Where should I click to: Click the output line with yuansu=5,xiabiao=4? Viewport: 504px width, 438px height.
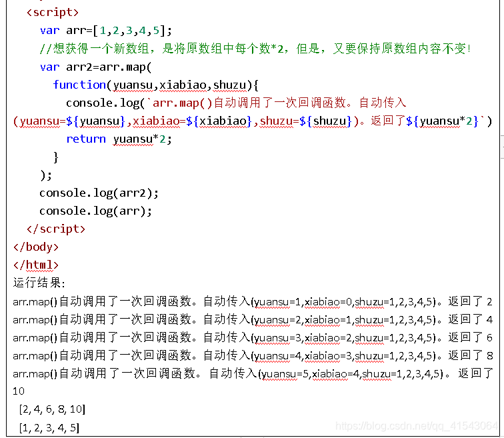coord(253,373)
